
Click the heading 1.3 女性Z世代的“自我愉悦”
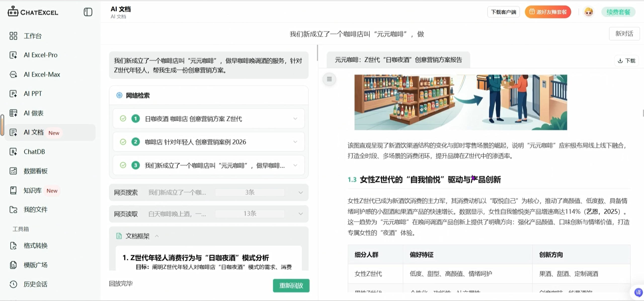(424, 180)
